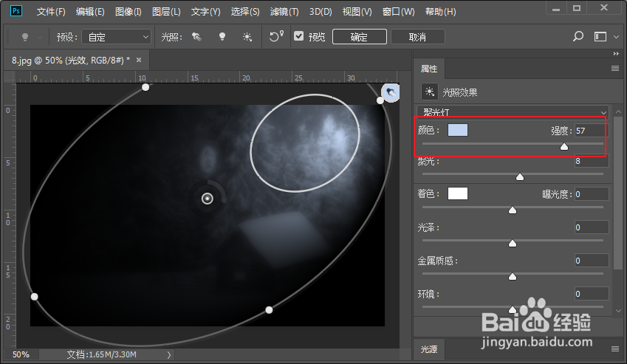Reset the current light icon
Image resolution: width=627 pixels, height=364 pixels.
pos(276,36)
